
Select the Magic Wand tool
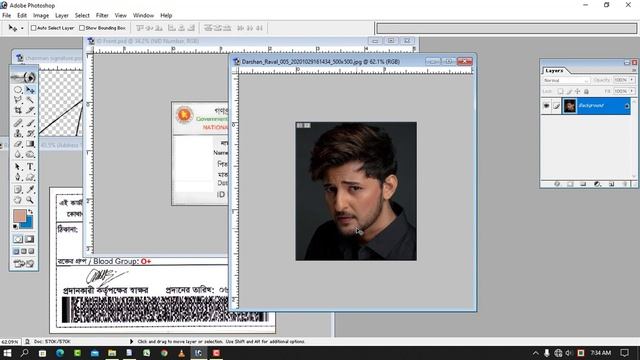pyautogui.click(x=30, y=100)
